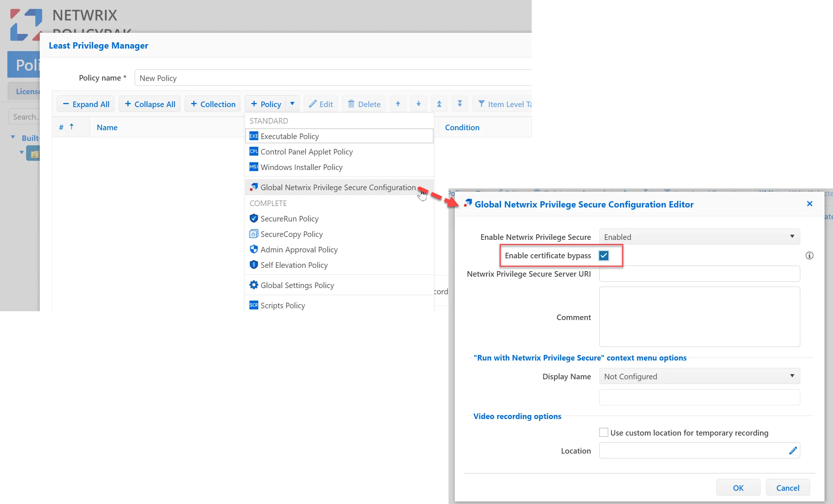The height and width of the screenshot is (504, 833).
Task: Click the move to top icon
Action: 439,104
